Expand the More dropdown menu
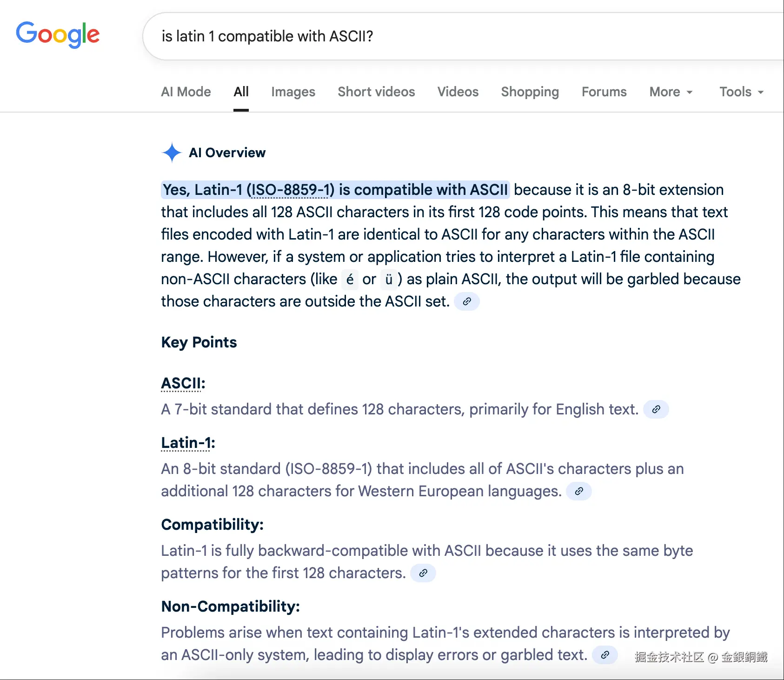 (671, 92)
